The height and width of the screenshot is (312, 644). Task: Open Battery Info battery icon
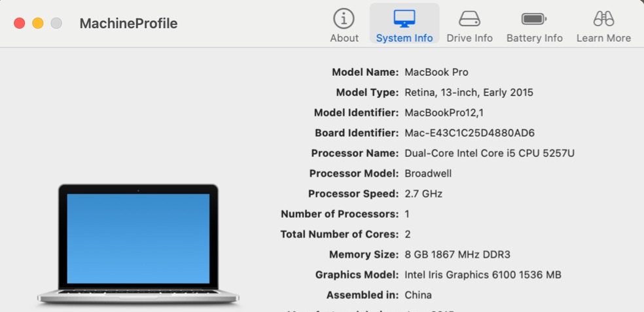(x=534, y=19)
